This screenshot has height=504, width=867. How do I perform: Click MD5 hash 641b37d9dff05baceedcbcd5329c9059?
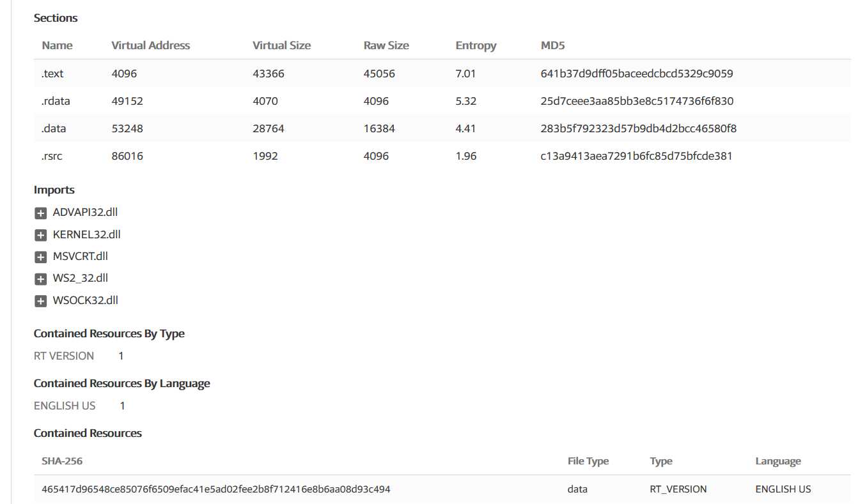pos(637,73)
